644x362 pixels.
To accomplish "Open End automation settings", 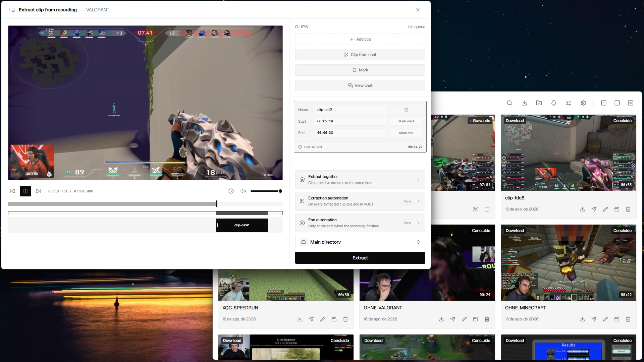I will click(360, 223).
